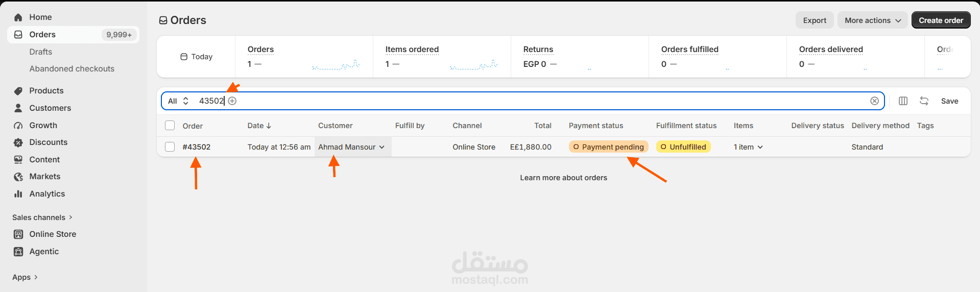The height and width of the screenshot is (292, 980).
Task: Click the Agentic channel icon
Action: coord(18,252)
